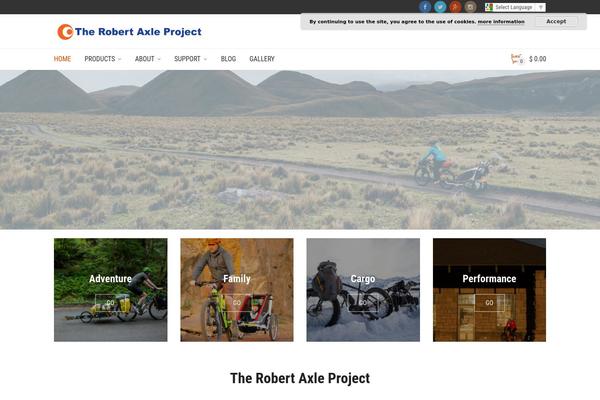The width and height of the screenshot is (600, 400).
Task: Click the shopping cart icon
Action: click(517, 59)
